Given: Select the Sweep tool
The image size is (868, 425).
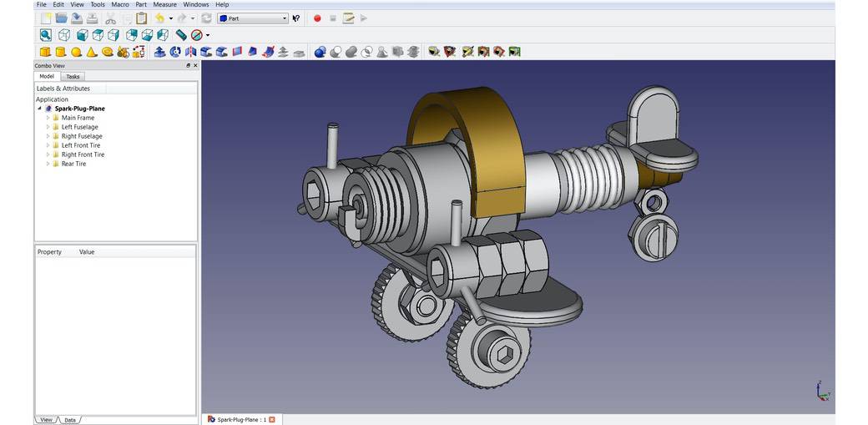Looking at the screenshot, I should 269,52.
